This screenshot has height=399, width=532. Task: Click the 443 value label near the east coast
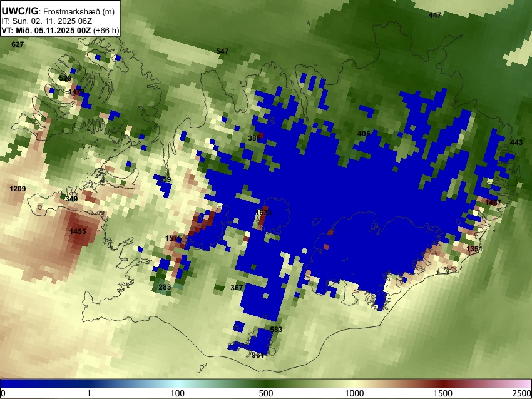pos(516,143)
